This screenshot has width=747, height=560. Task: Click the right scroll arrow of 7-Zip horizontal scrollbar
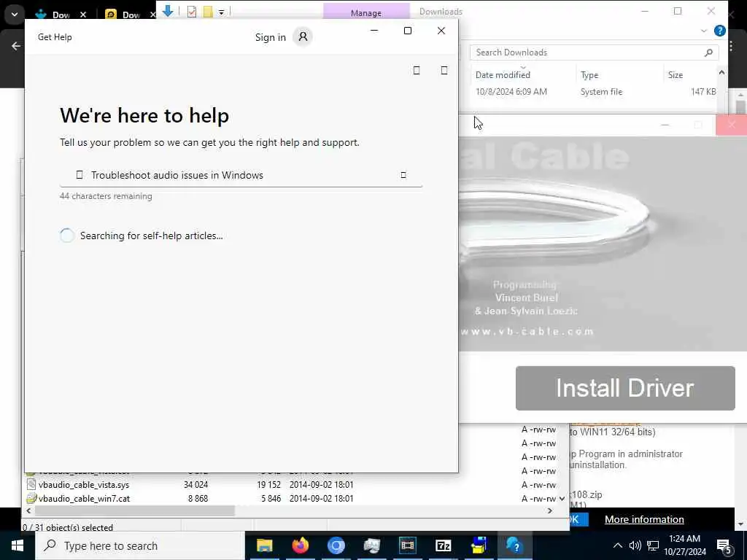(x=550, y=511)
